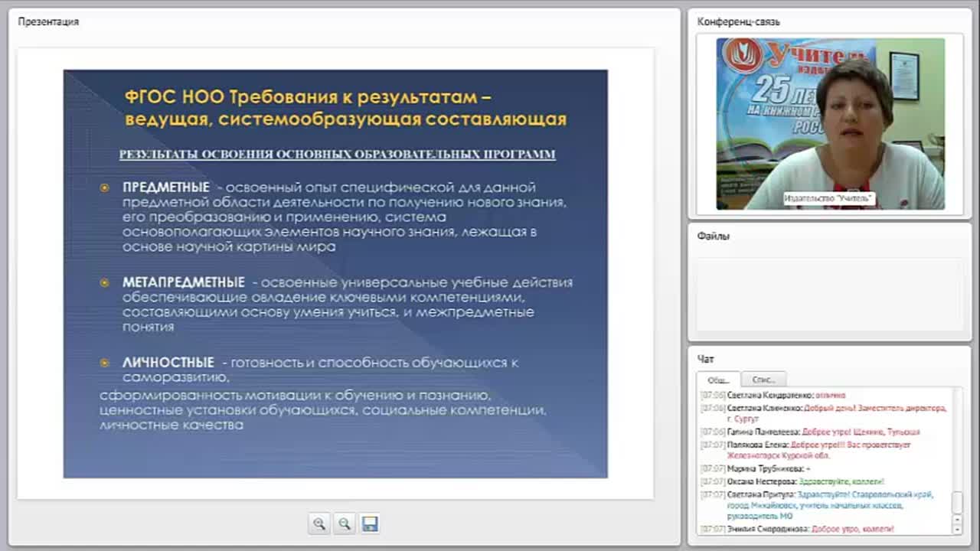980x551 pixels.
Task: Click the presentation slide area
Action: [335, 274]
